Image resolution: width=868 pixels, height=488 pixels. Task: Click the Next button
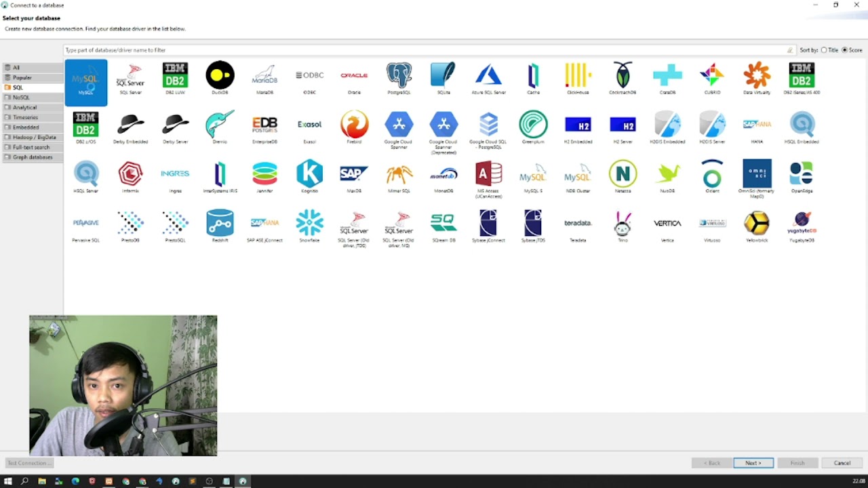[x=753, y=463]
